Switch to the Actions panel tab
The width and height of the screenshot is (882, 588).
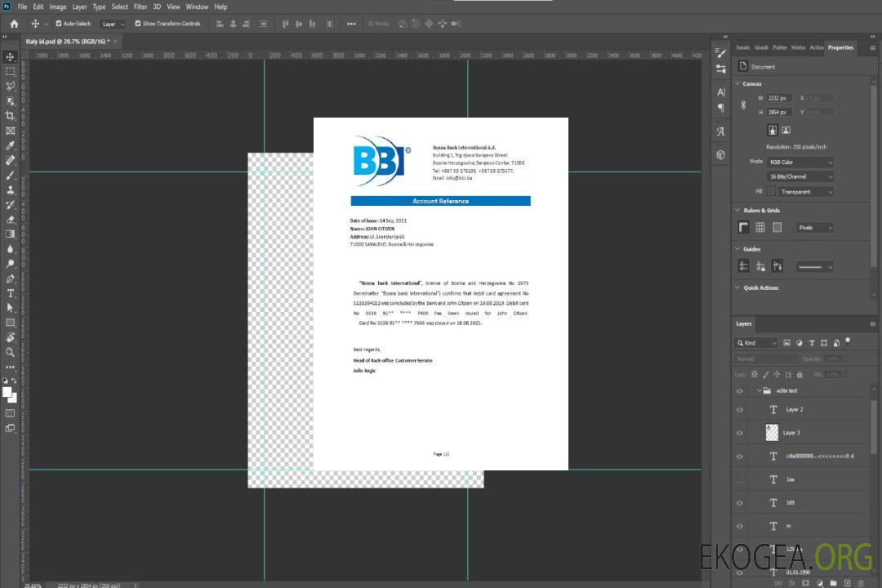[x=817, y=47]
